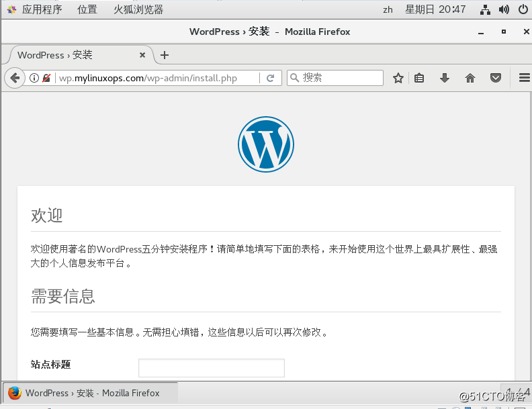The width and height of the screenshot is (532, 409).
Task: Click the WordPress logo
Action: pyautogui.click(x=265, y=144)
